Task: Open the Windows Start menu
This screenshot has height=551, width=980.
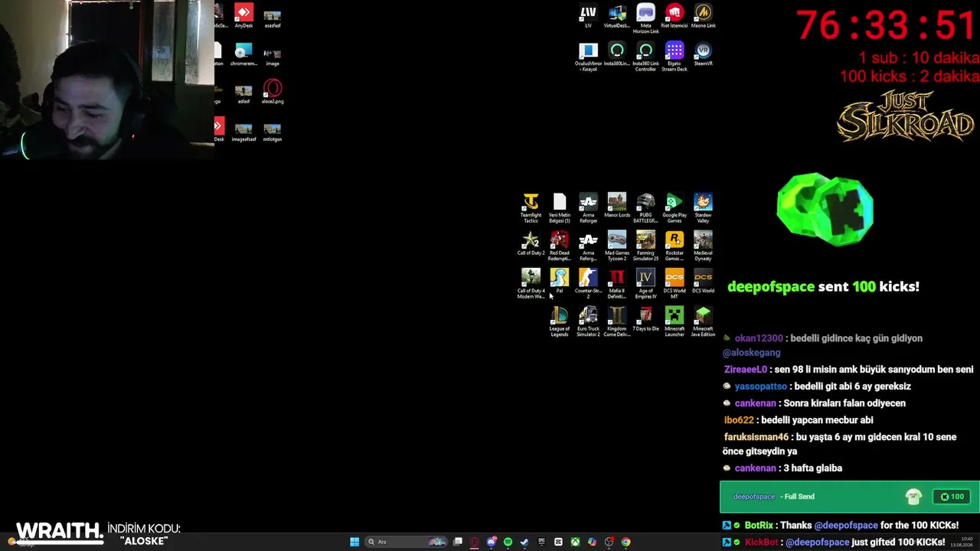Action: tap(354, 542)
